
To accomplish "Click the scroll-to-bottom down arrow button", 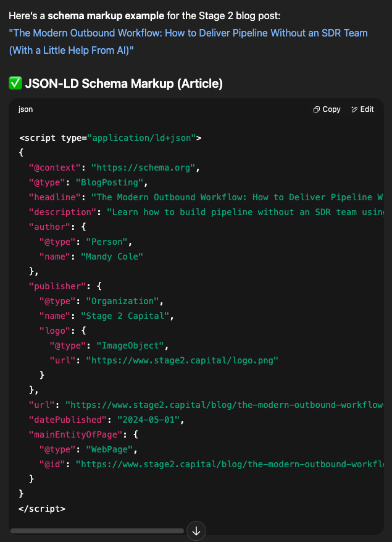I will pyautogui.click(x=196, y=531).
